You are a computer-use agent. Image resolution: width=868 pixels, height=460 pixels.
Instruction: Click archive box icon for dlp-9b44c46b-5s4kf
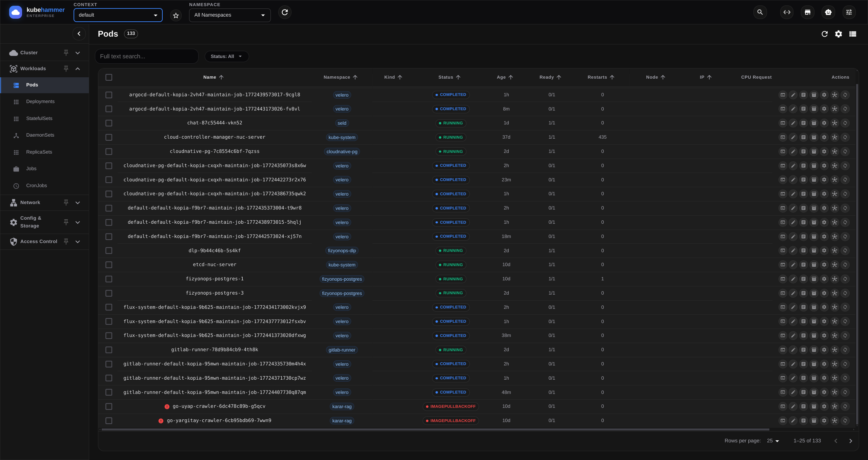(x=814, y=251)
